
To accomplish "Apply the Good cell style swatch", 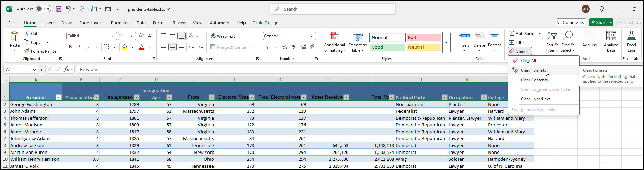I will 387,47.
